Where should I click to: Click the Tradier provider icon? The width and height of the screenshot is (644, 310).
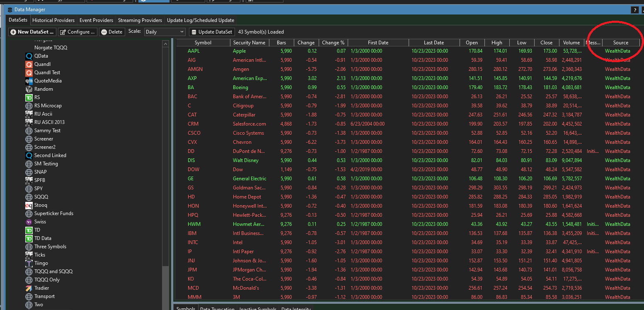[x=29, y=288]
